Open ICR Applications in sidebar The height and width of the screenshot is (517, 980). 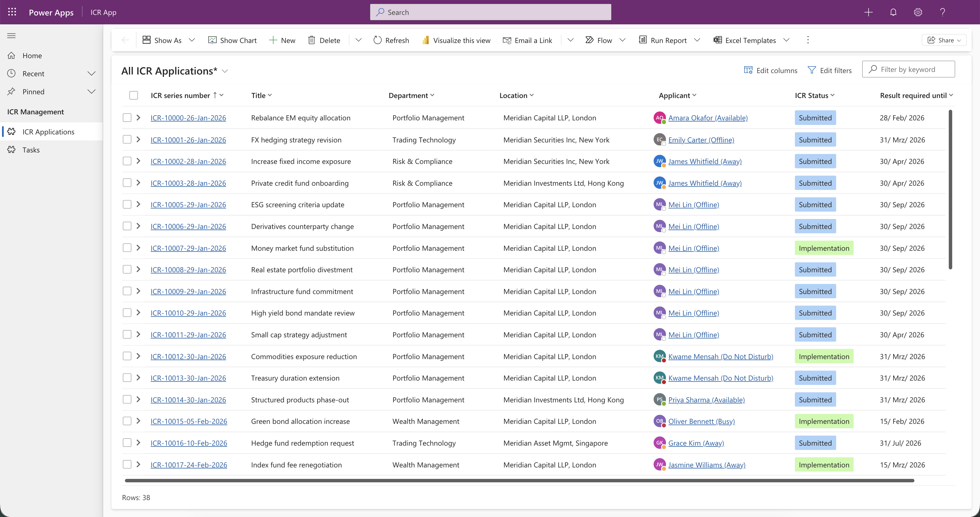pos(51,132)
